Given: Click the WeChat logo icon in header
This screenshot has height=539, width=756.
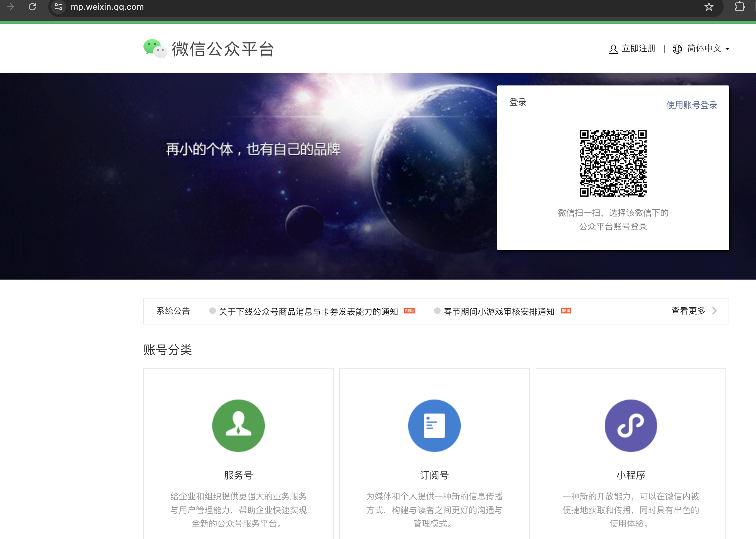Looking at the screenshot, I should click(155, 49).
